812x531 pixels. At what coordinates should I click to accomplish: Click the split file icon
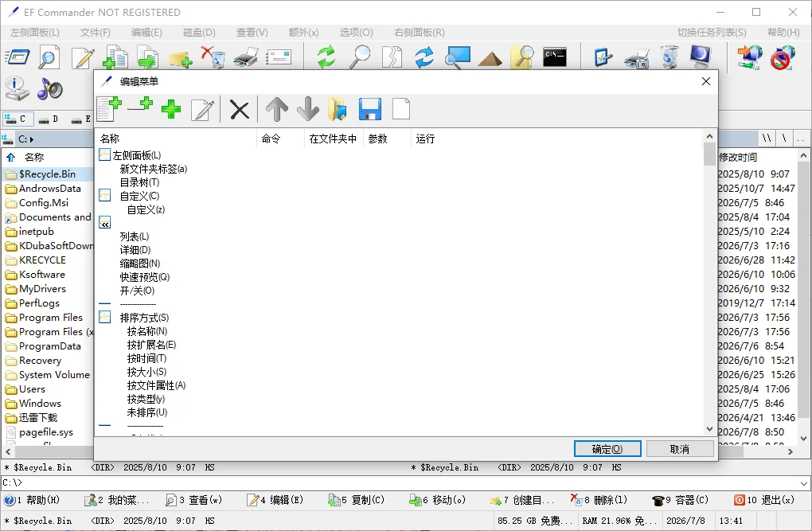pyautogui.click(x=392, y=57)
